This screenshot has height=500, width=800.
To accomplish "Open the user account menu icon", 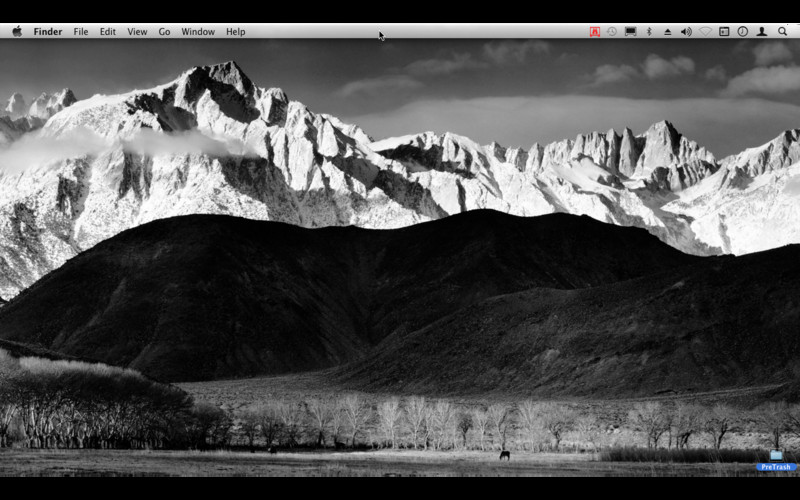I will 762,32.
